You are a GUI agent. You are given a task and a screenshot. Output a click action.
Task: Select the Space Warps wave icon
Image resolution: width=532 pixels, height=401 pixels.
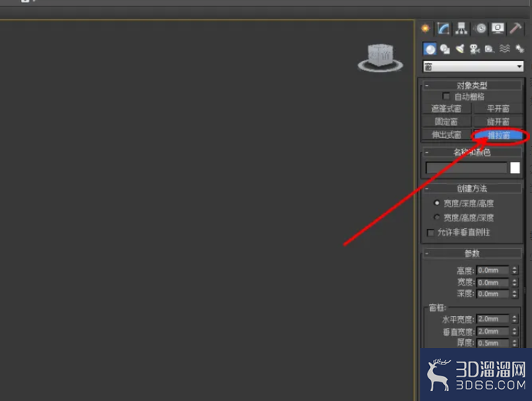(x=504, y=49)
